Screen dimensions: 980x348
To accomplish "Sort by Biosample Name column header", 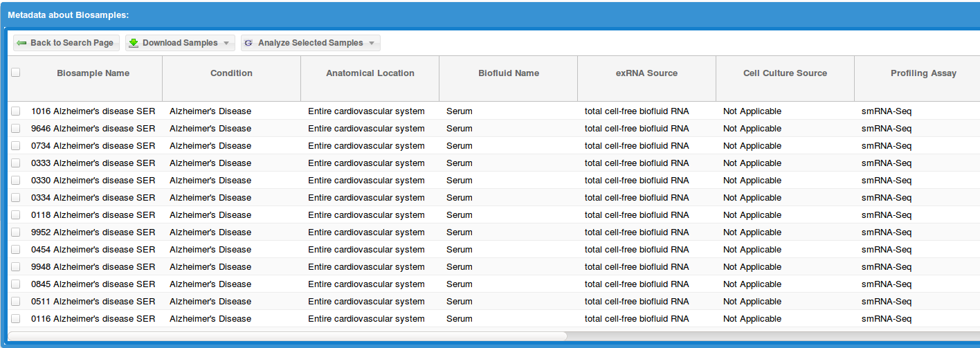I will pyautogui.click(x=93, y=73).
